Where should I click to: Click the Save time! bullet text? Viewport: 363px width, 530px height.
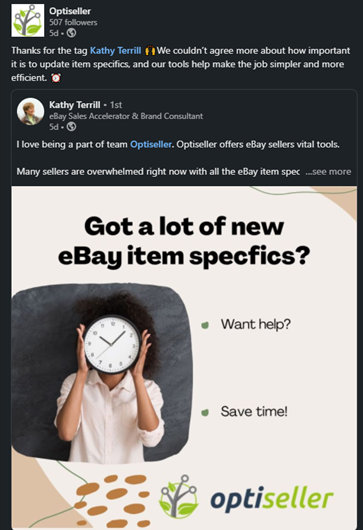(254, 411)
